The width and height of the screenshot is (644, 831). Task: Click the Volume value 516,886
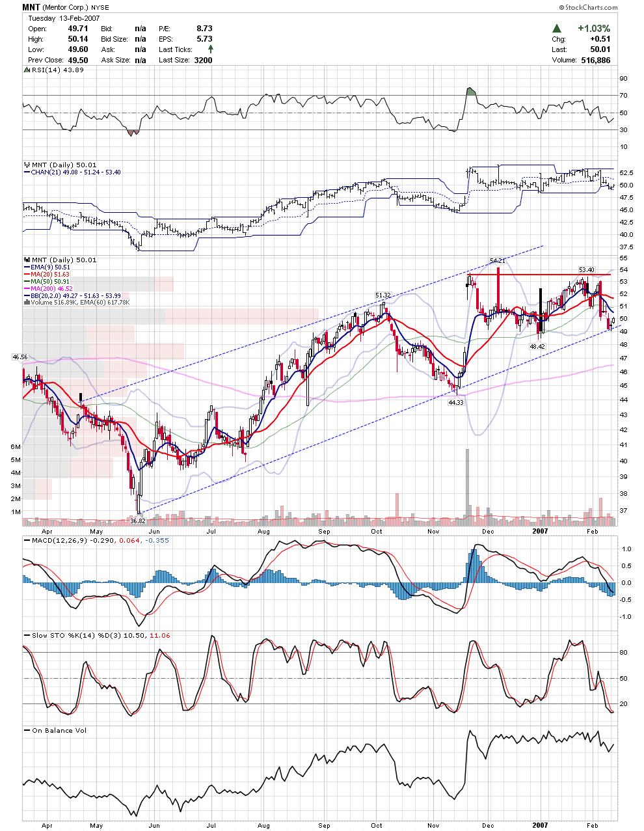tap(595, 60)
